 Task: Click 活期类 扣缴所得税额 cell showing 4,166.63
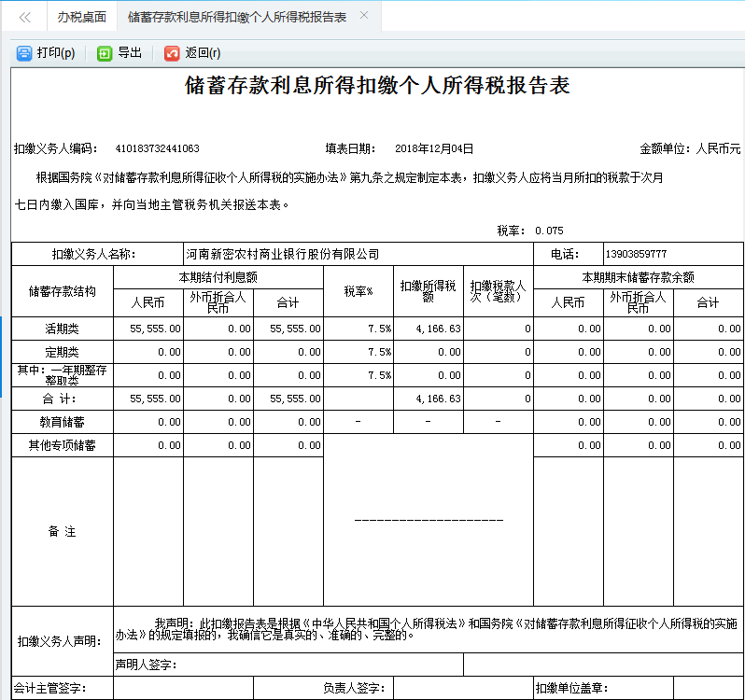[428, 329]
